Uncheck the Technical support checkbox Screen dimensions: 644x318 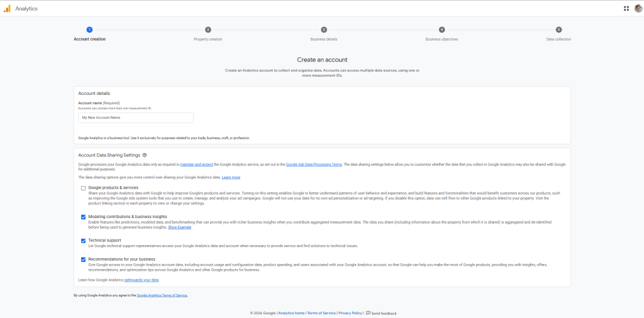coord(84,241)
